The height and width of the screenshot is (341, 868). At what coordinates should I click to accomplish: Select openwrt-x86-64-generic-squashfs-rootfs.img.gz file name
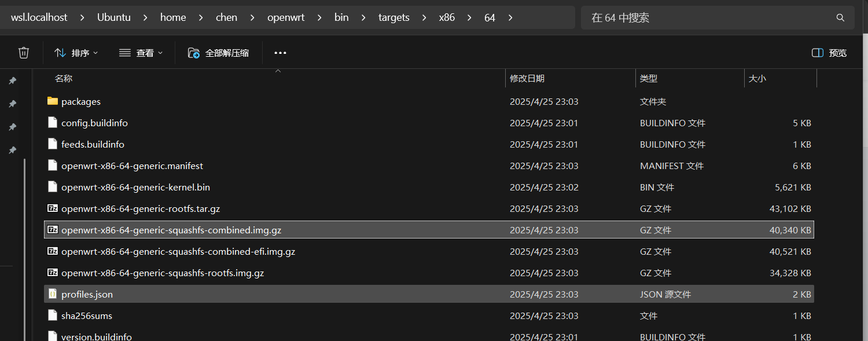pos(163,273)
